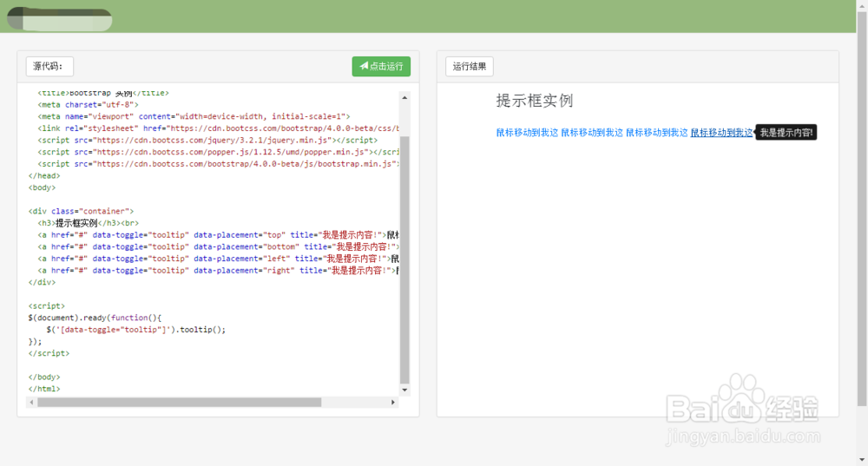
Task: Click the <div class="container"> code line
Action: [x=81, y=211]
